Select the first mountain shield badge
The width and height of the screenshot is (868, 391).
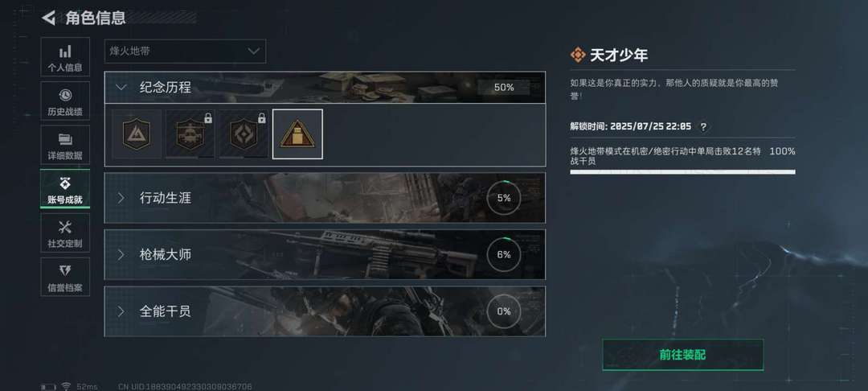pyautogui.click(x=136, y=134)
